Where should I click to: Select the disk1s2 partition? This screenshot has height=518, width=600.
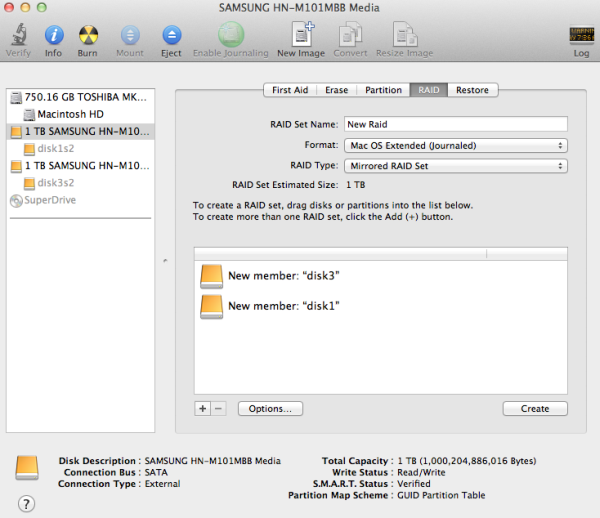80,148
